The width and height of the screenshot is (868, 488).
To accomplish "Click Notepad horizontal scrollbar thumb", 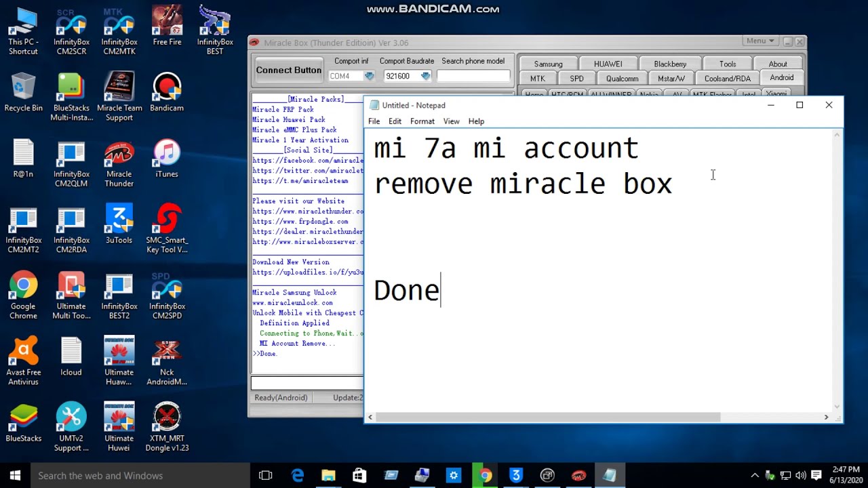I will click(548, 418).
